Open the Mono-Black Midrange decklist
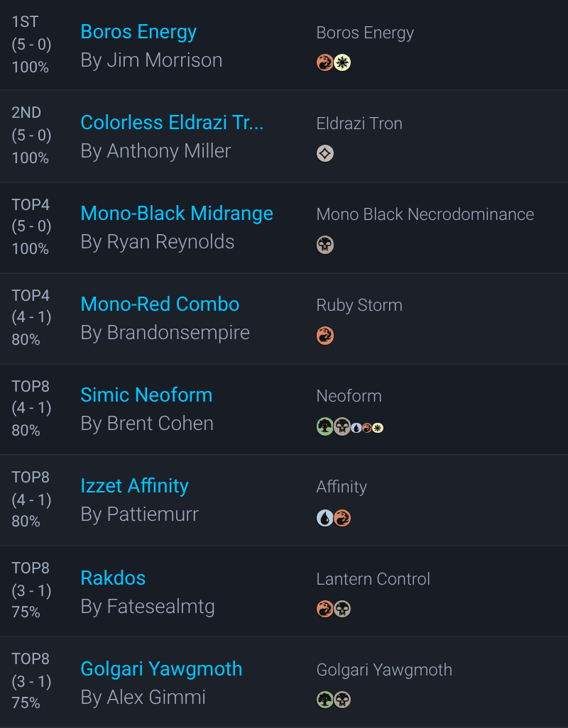 point(177,214)
